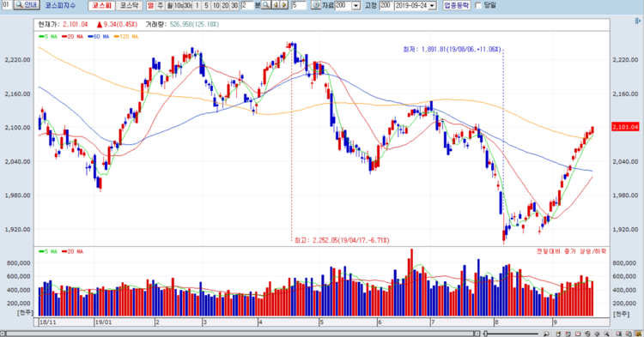This screenshot has width=644, height=337.
Task: Click the 최고 2,252.05 high label
Action: click(342, 240)
